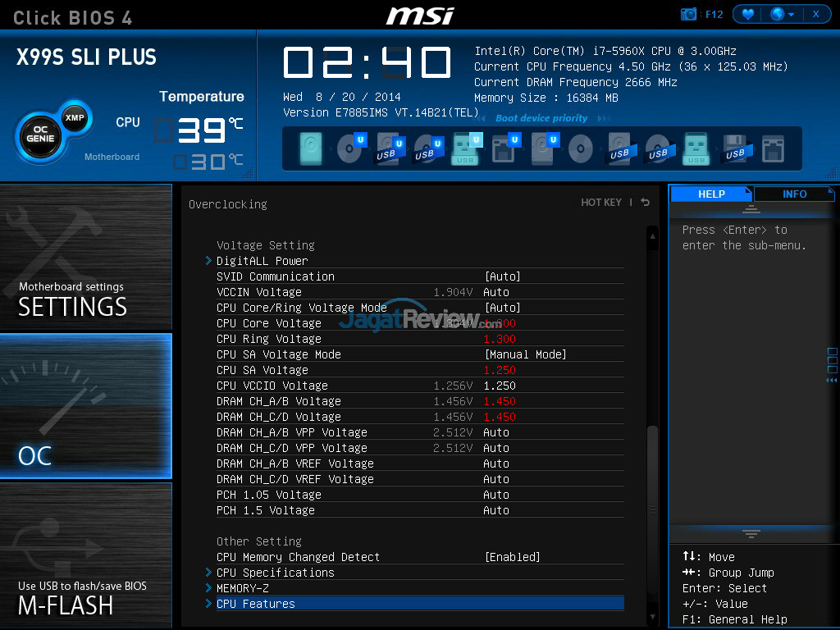
Task: Select the non-UEFI USB CD/DVD boot icon
Action: pyautogui.click(x=658, y=148)
